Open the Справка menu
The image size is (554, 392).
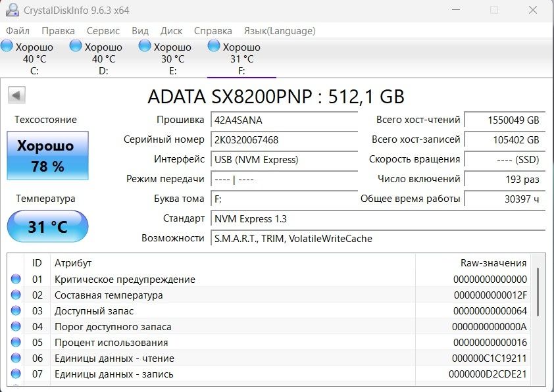[x=213, y=31]
